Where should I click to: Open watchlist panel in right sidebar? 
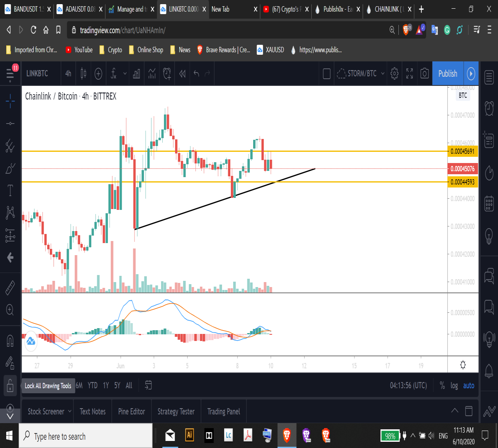(x=489, y=77)
